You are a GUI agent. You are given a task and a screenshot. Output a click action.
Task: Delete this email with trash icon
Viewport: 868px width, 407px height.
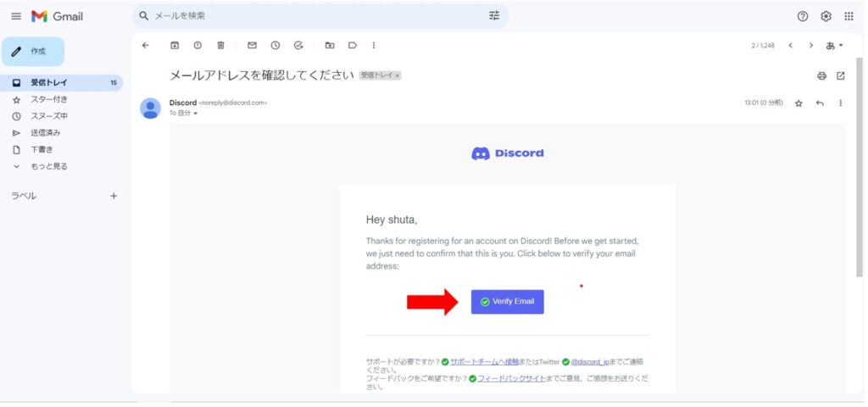pyautogui.click(x=221, y=46)
